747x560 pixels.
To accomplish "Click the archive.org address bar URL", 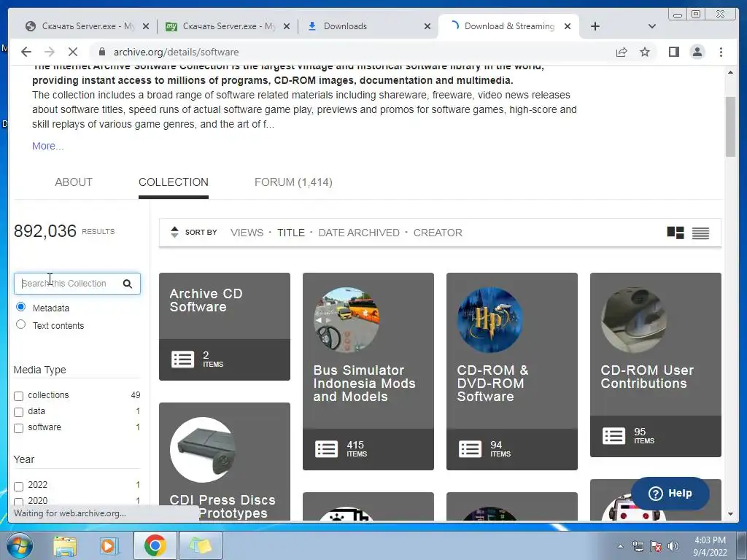I will tap(176, 52).
